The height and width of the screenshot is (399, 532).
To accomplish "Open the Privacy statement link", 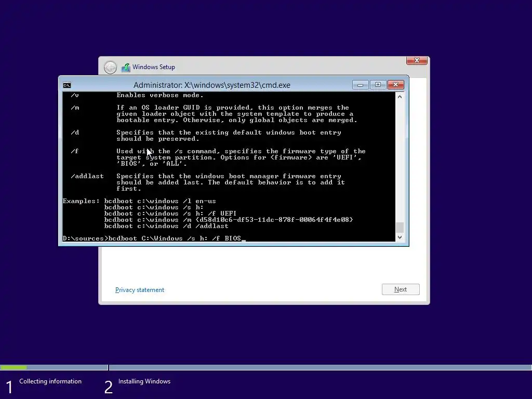I will click(139, 290).
